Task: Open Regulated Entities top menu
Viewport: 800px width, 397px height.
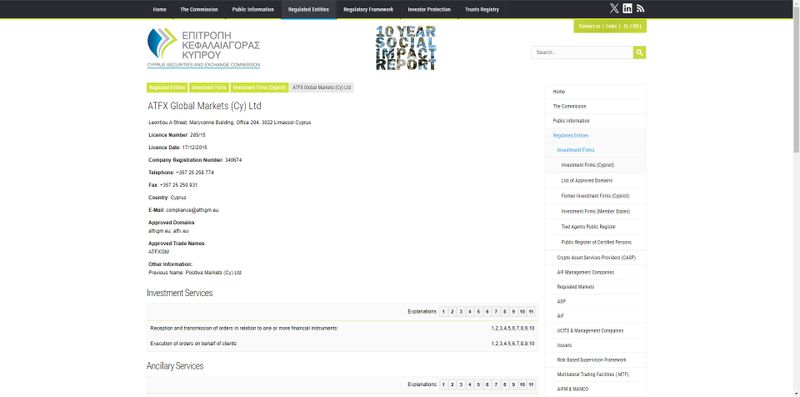Action: (309, 9)
